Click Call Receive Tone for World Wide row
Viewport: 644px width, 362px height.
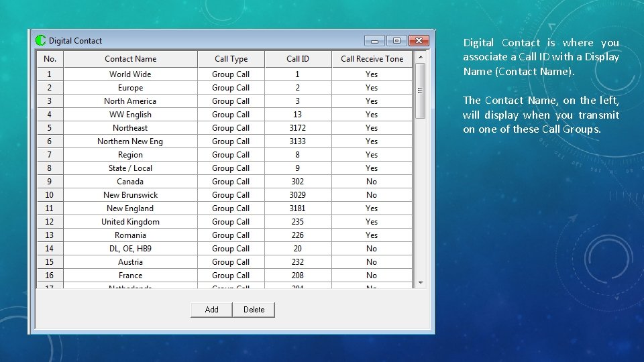pos(372,74)
